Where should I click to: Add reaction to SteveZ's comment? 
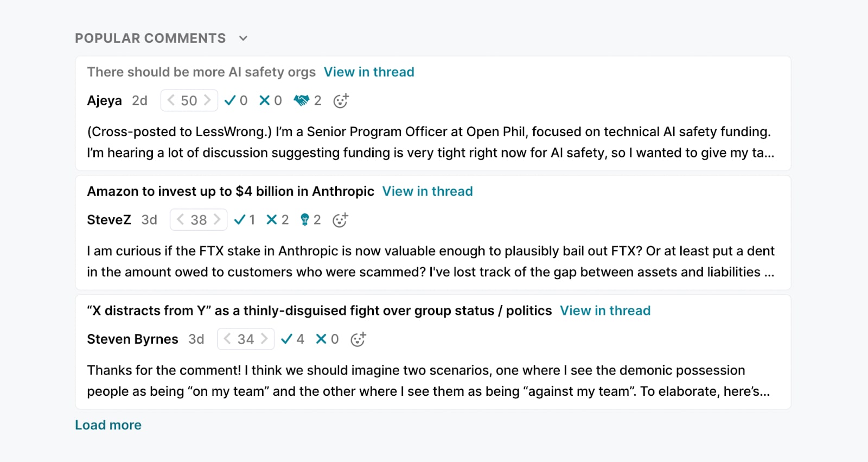[340, 220]
